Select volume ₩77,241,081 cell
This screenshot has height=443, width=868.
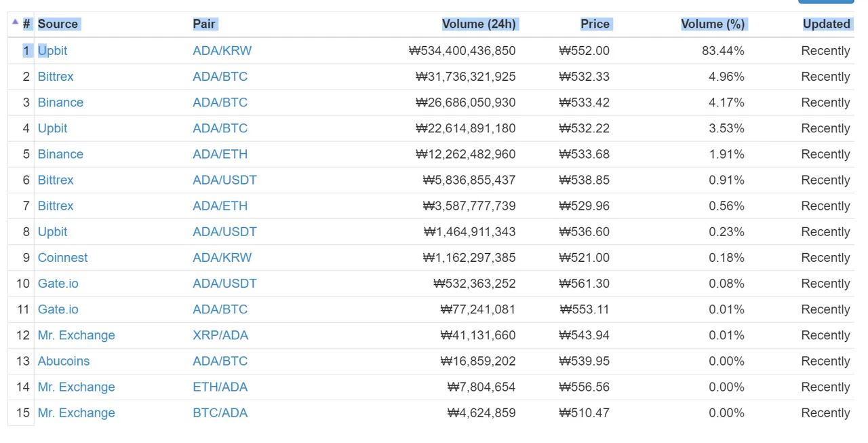click(478, 309)
